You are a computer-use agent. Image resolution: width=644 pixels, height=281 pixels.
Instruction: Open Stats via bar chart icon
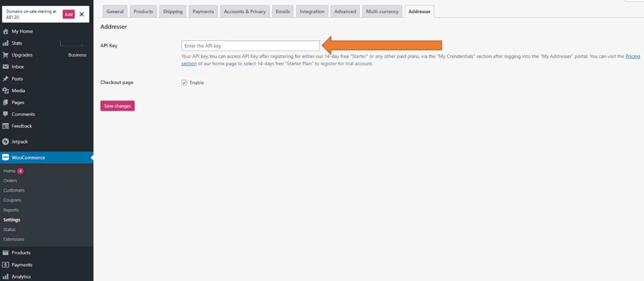tap(5, 43)
